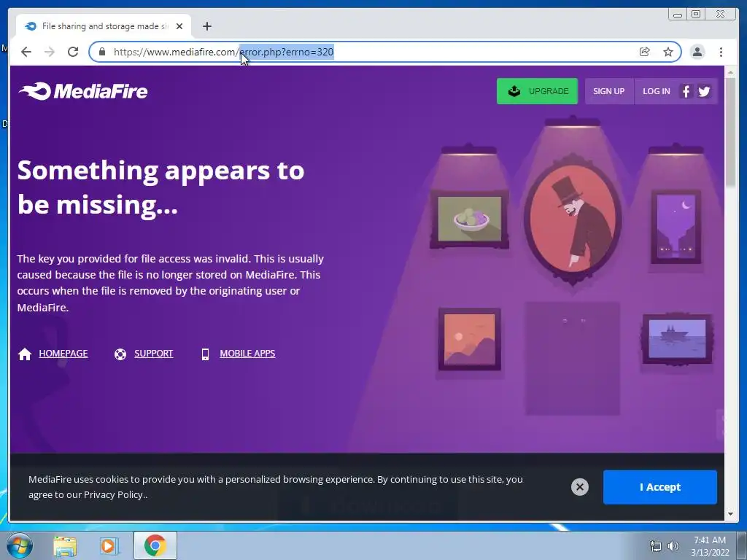Viewport: 747px width, 560px height.
Task: Click the MediaFire logo
Action: pos(83,91)
